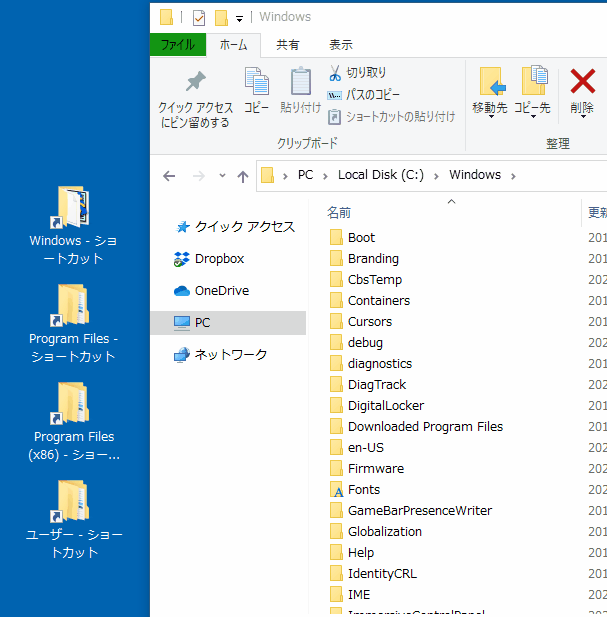The height and width of the screenshot is (617, 607).
Task: Open Dropbox in the navigation pane
Action: point(219,258)
